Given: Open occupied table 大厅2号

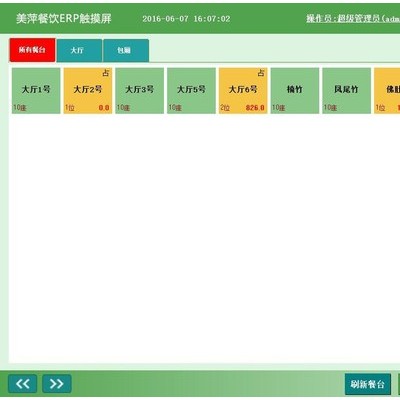Looking at the screenshot, I should click(88, 91).
